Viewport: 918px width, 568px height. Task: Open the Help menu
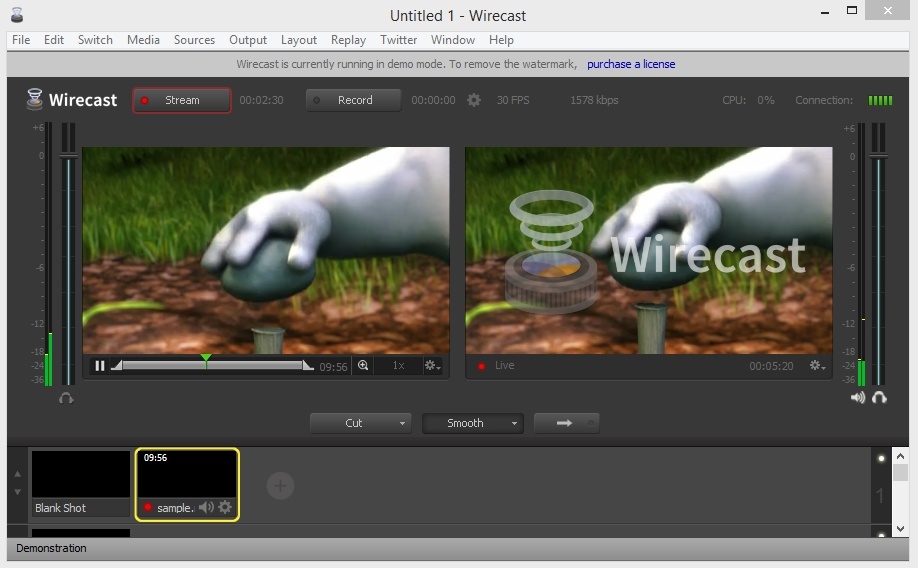click(x=501, y=40)
